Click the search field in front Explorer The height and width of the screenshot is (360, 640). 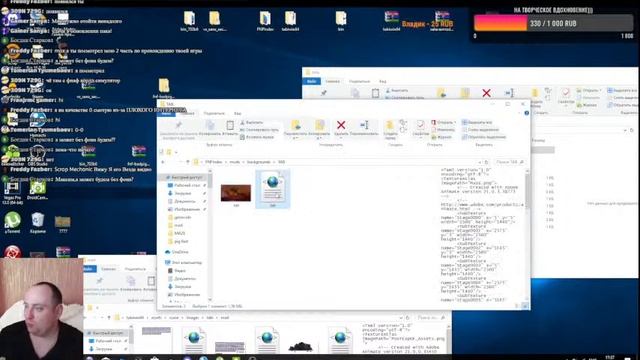(x=509, y=162)
